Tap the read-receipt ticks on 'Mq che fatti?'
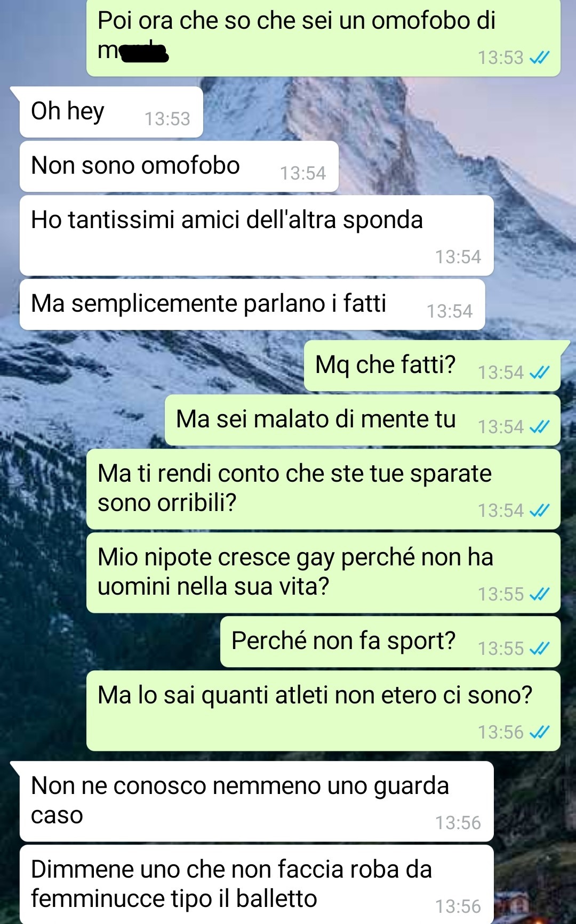The image size is (576, 924). tap(539, 372)
